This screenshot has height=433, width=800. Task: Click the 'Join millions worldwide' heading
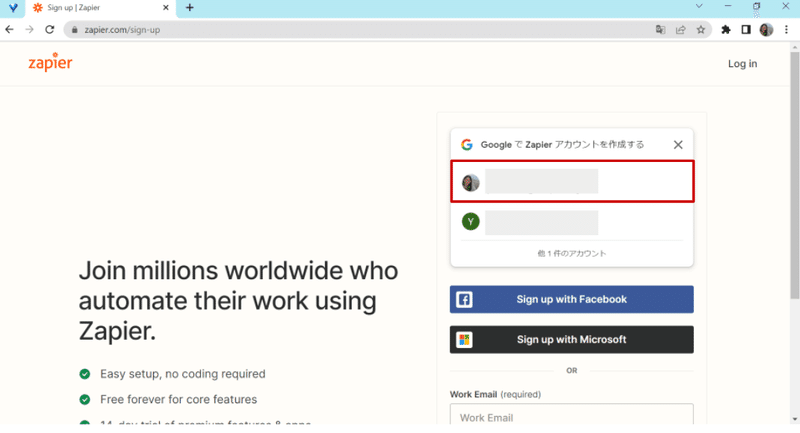click(x=238, y=300)
